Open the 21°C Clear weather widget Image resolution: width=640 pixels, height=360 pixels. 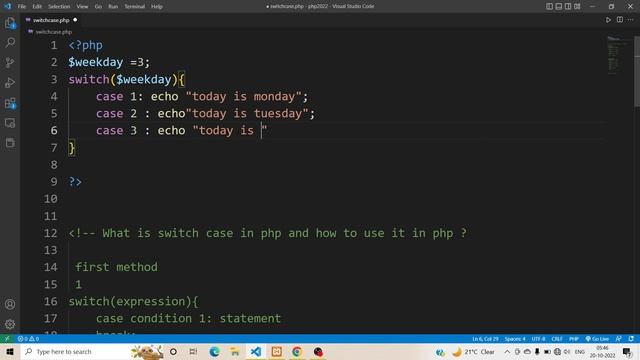pos(473,352)
